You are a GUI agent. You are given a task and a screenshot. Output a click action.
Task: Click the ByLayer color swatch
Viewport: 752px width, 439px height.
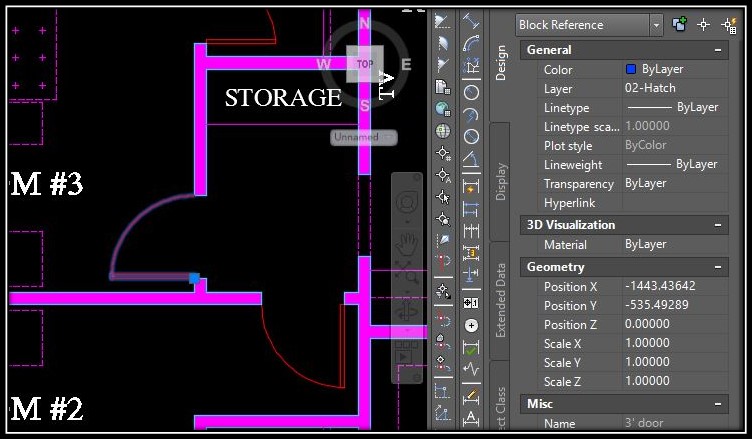click(x=631, y=70)
